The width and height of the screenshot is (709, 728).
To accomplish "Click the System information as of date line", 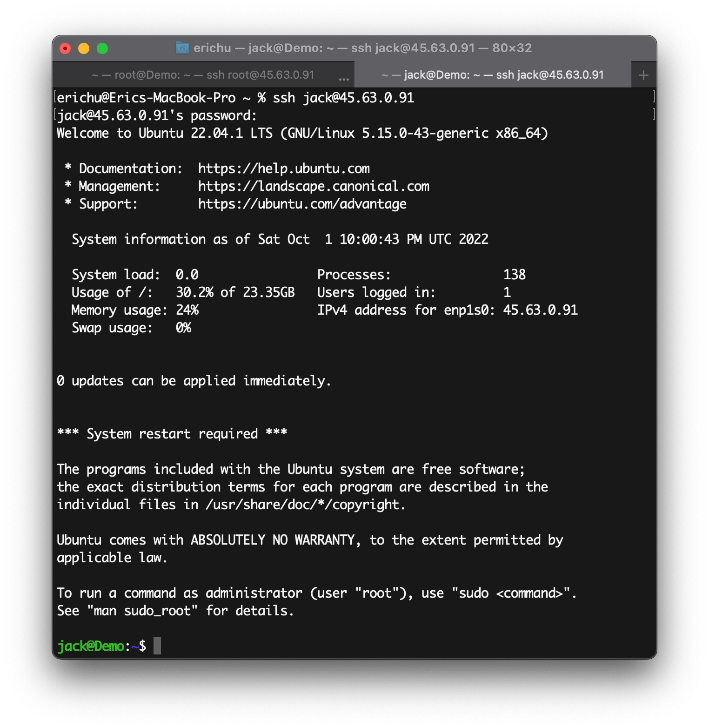I will point(280,239).
